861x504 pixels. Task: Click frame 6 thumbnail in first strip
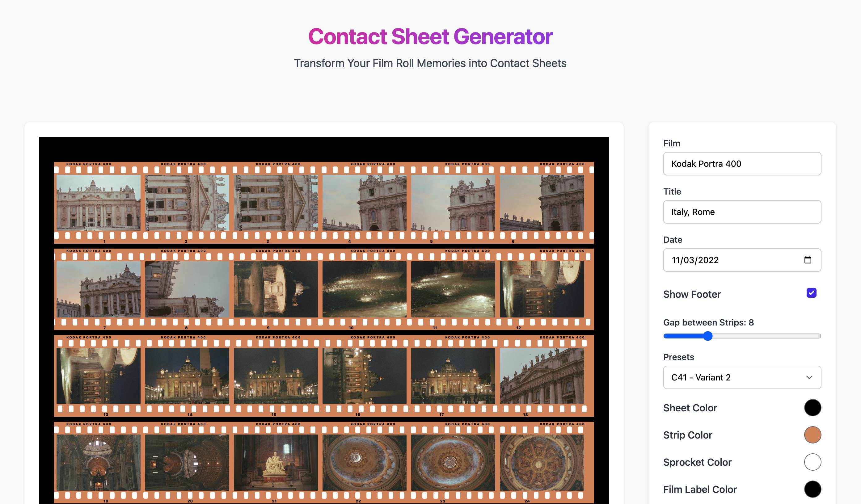[542, 203]
